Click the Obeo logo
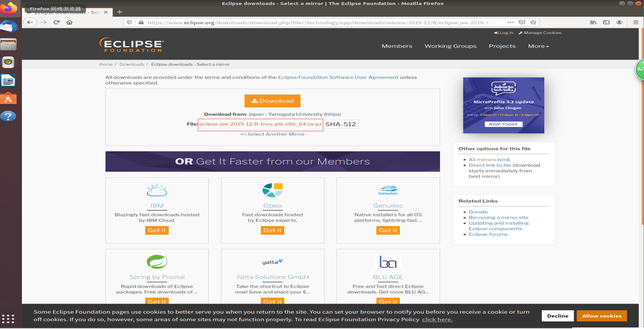This screenshot has width=644, height=329. (273, 190)
